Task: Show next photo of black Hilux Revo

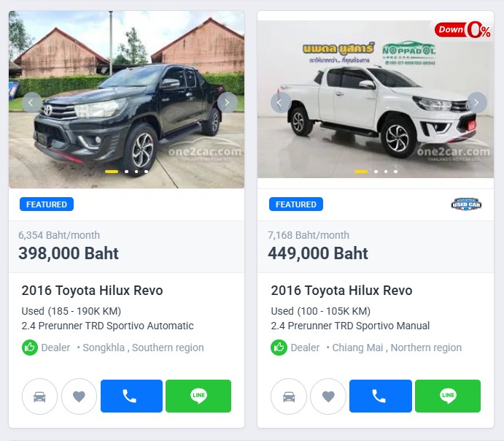Action: (228, 102)
